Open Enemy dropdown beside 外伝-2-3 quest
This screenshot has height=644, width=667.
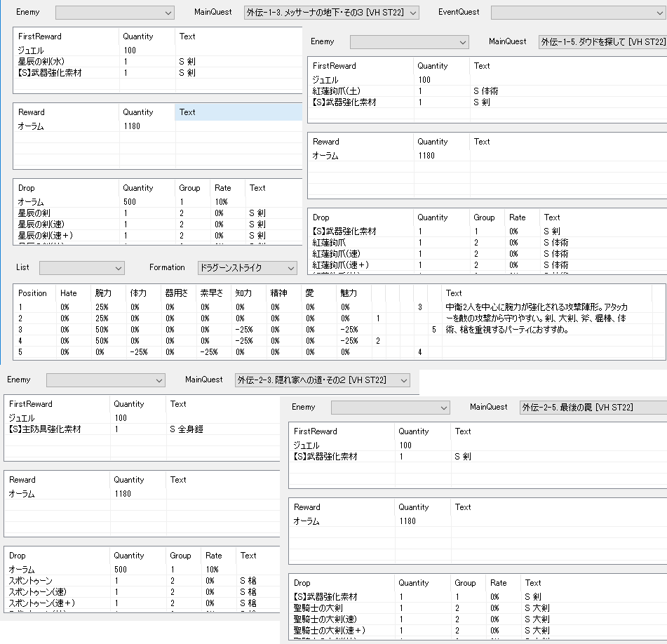pos(105,380)
